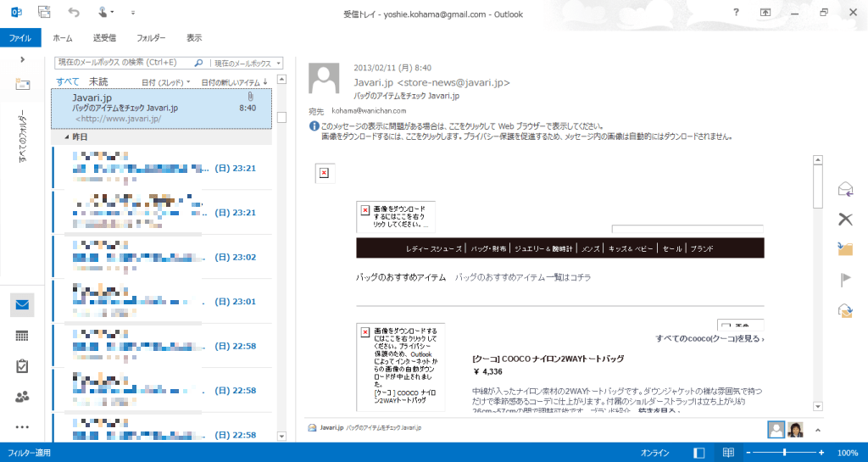
Task: Select the 未読 unread filter
Action: [x=98, y=81]
